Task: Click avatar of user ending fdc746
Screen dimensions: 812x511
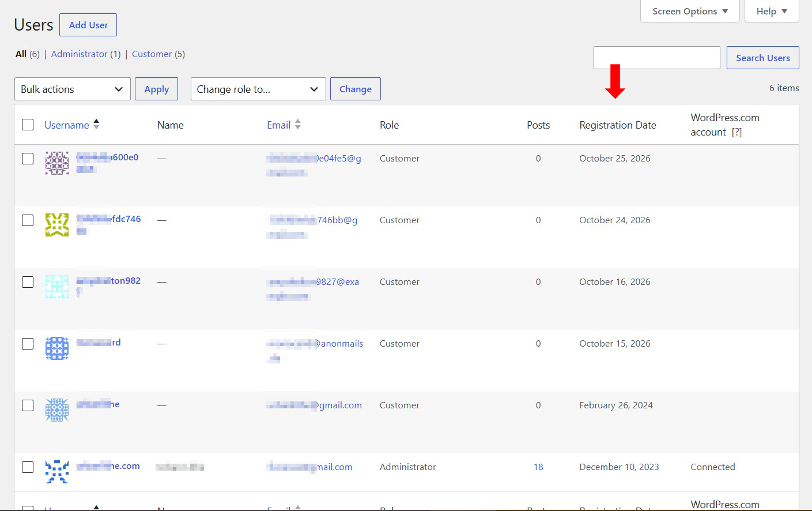Action: point(57,225)
